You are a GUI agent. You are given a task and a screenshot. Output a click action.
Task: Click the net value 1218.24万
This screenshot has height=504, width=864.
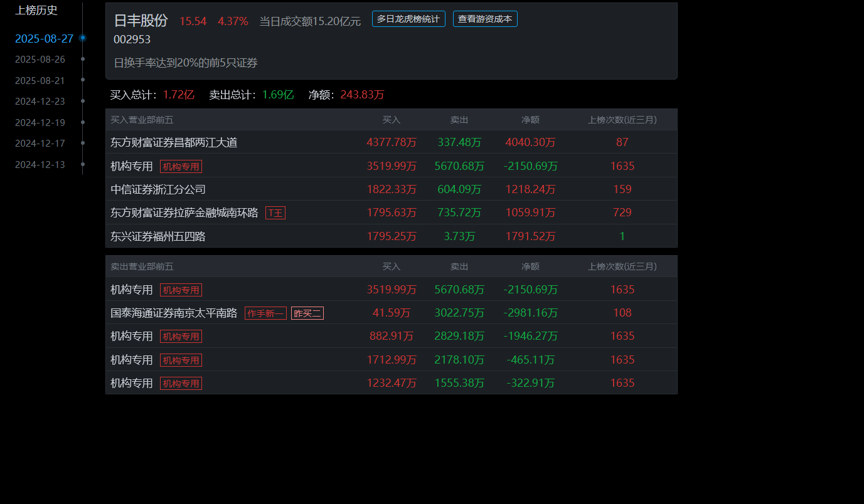click(530, 189)
